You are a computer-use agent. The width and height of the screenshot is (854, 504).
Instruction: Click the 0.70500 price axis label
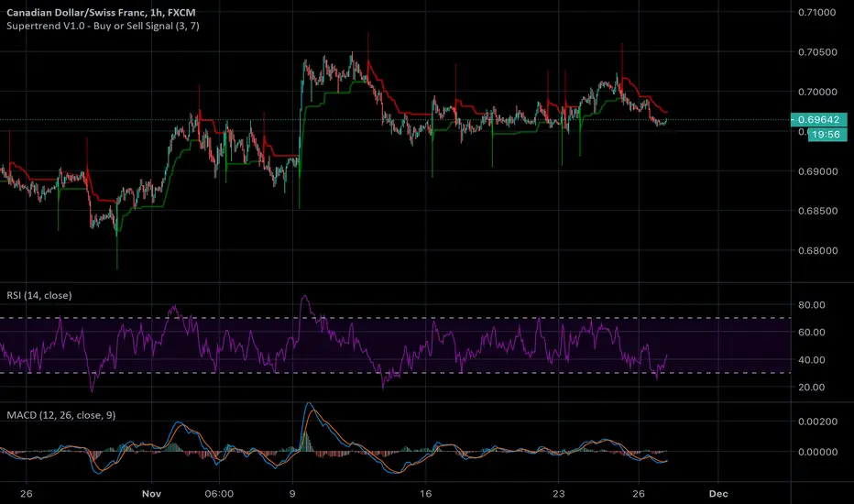coord(817,52)
